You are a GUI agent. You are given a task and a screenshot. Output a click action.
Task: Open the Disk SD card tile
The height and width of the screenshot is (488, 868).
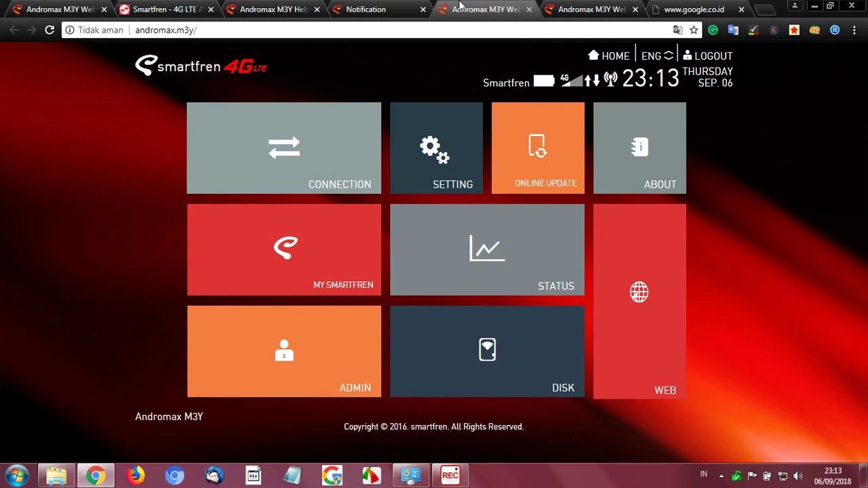coord(487,351)
